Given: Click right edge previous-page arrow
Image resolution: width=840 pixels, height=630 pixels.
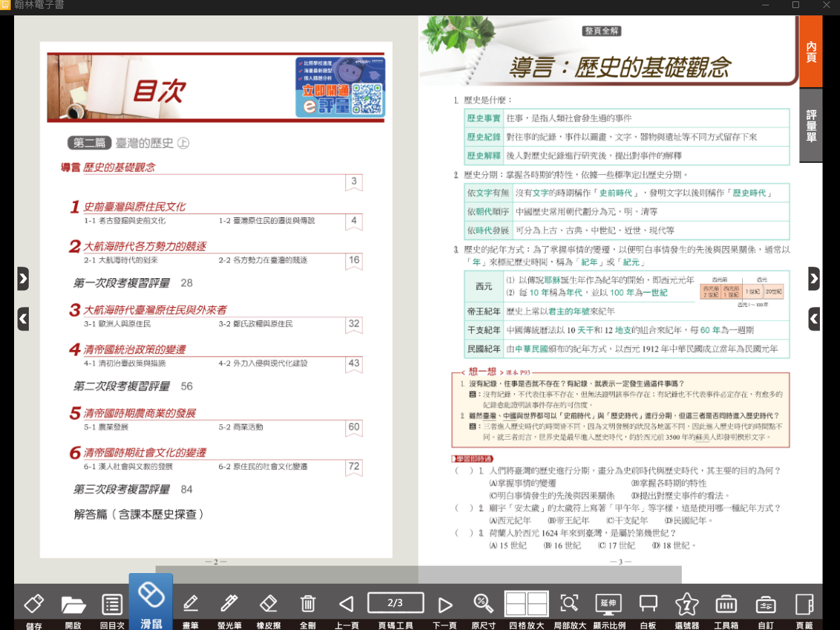Looking at the screenshot, I should 814,318.
